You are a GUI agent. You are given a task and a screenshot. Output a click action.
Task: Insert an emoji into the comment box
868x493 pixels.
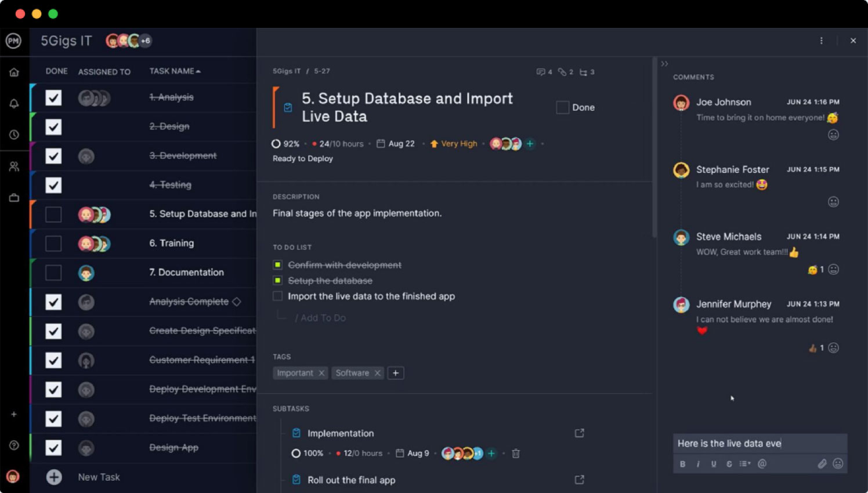pyautogui.click(x=838, y=463)
